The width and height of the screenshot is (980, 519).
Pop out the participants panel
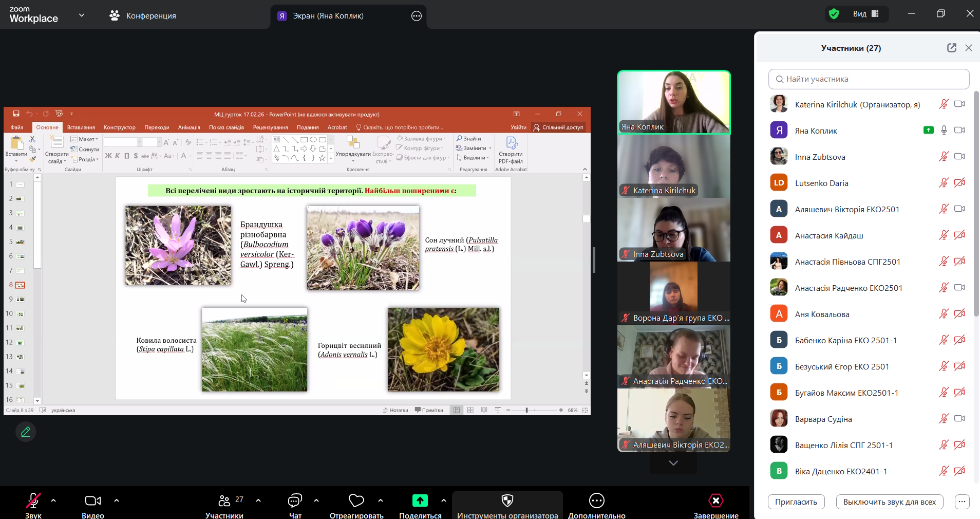pos(951,48)
